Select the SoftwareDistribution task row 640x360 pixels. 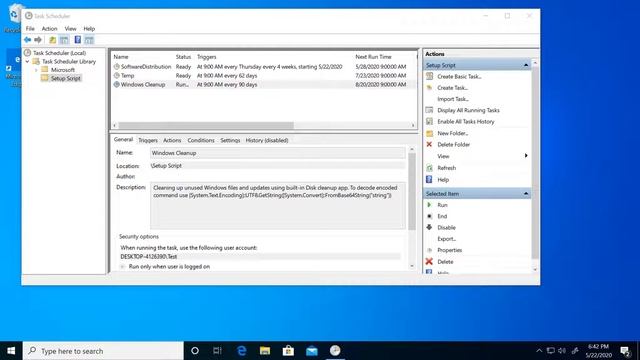click(x=263, y=67)
